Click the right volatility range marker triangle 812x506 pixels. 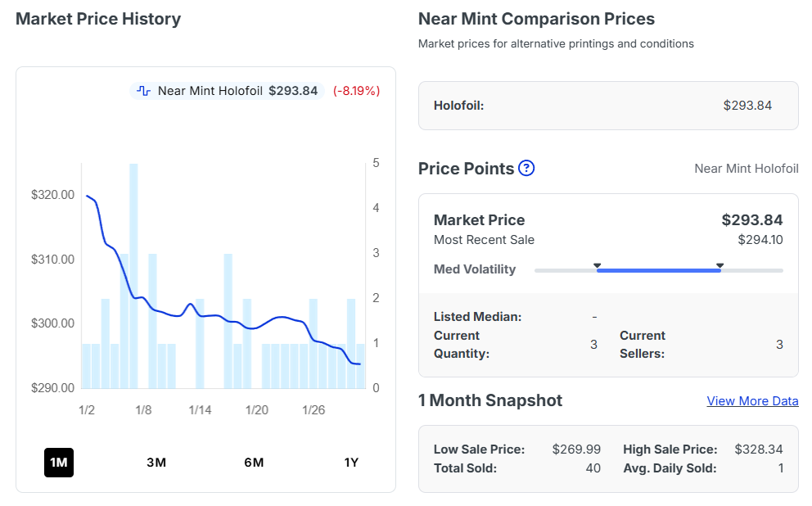click(720, 265)
